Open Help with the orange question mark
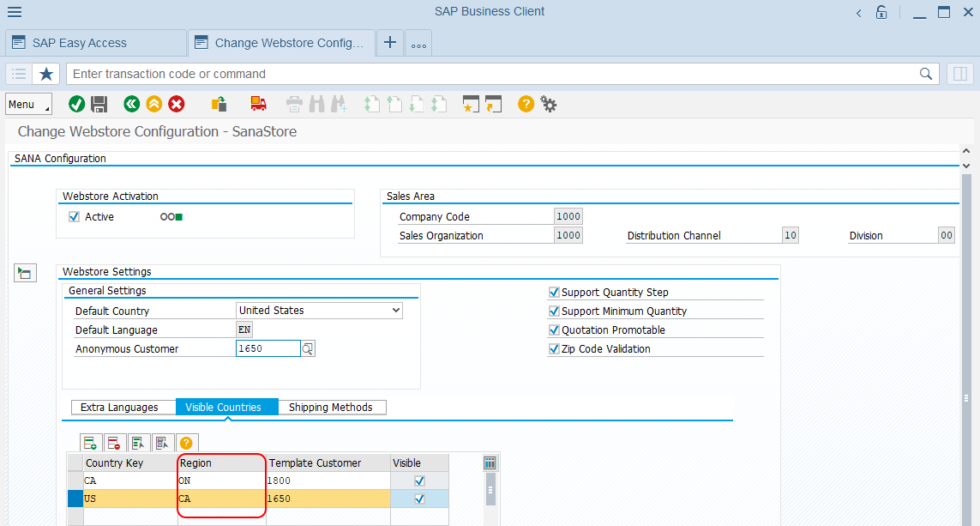 pyautogui.click(x=526, y=105)
